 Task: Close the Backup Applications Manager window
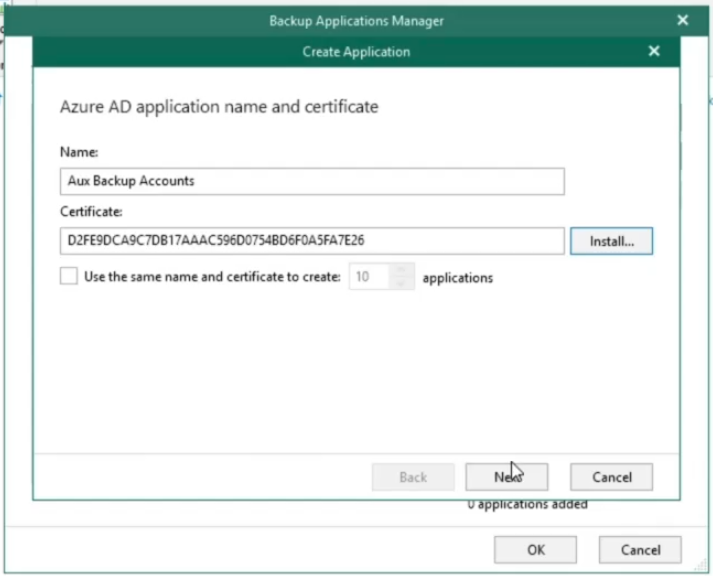coord(683,20)
